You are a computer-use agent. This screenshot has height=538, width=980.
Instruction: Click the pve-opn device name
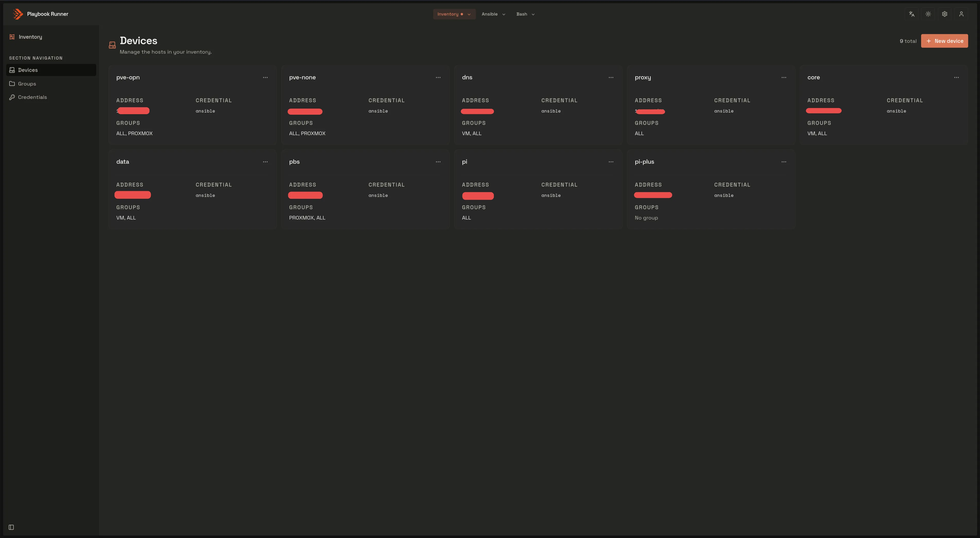point(128,78)
